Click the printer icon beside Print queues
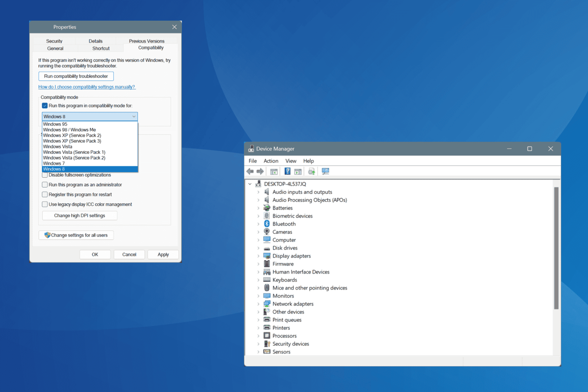This screenshot has height=392, width=588. tap(267, 320)
